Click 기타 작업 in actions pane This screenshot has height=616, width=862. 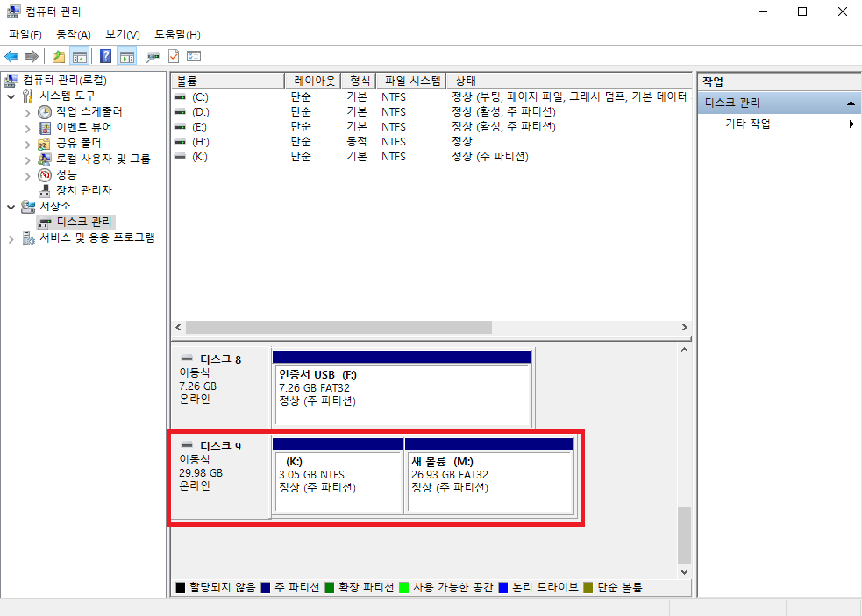coord(748,124)
